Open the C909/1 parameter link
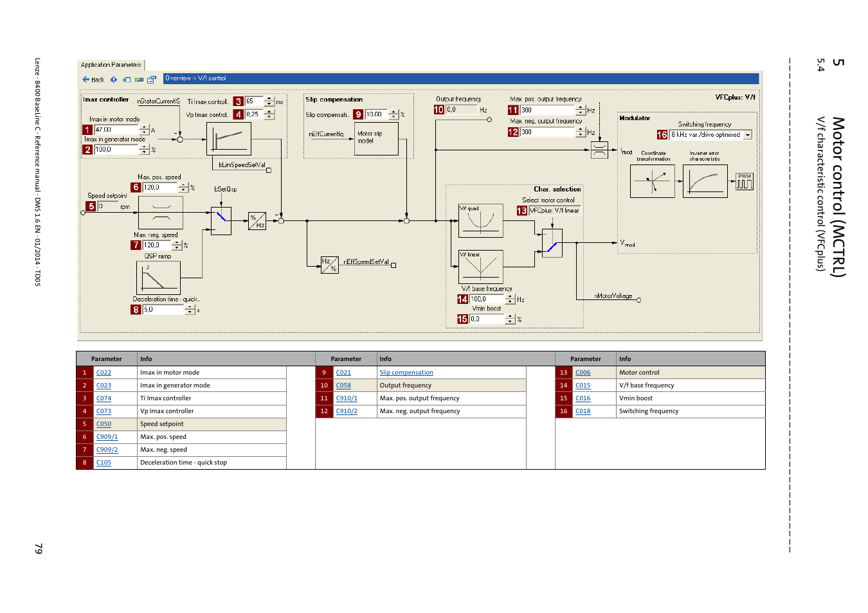Viewport: 868px width, 613px height. point(107,437)
